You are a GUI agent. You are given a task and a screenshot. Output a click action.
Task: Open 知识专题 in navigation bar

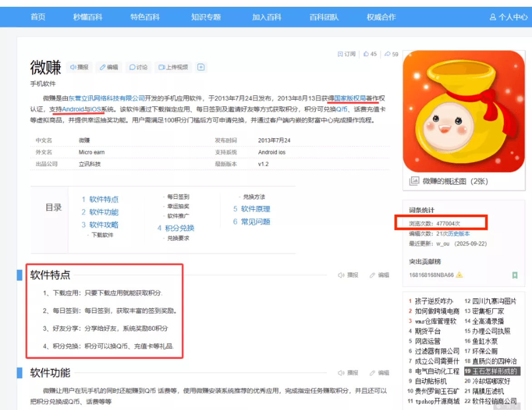coord(206,17)
